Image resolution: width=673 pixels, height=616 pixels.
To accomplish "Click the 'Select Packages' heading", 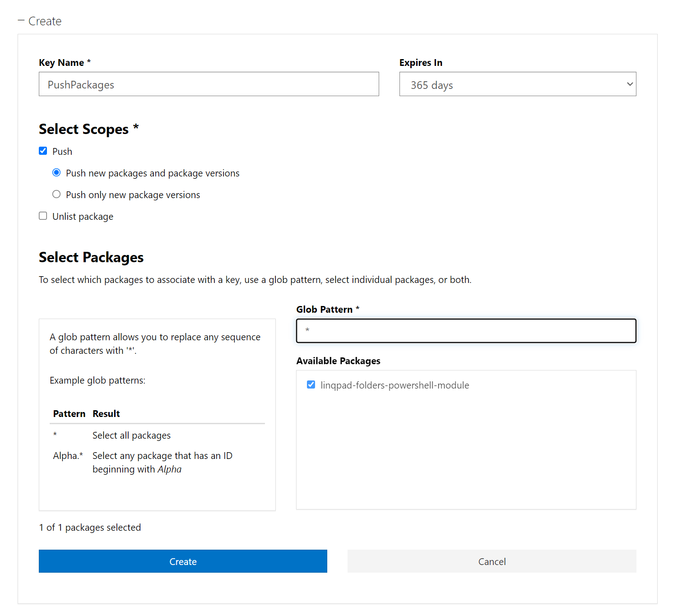I will pos(91,257).
